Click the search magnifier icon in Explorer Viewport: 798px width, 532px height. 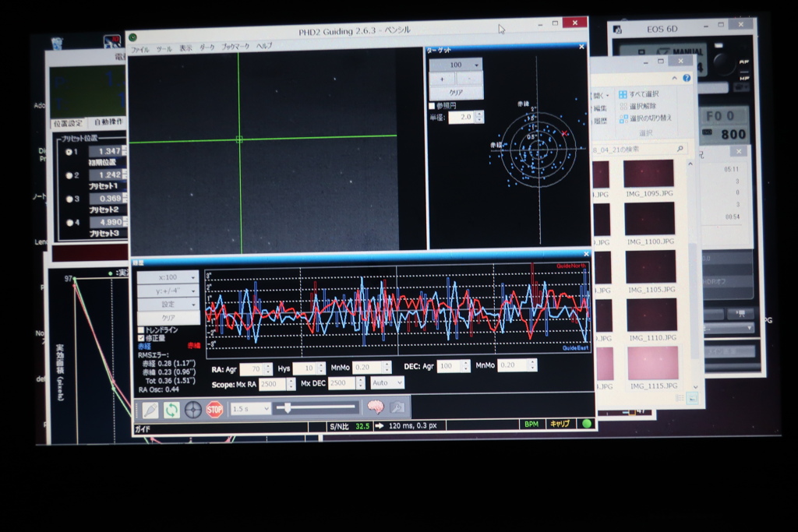tap(680, 149)
